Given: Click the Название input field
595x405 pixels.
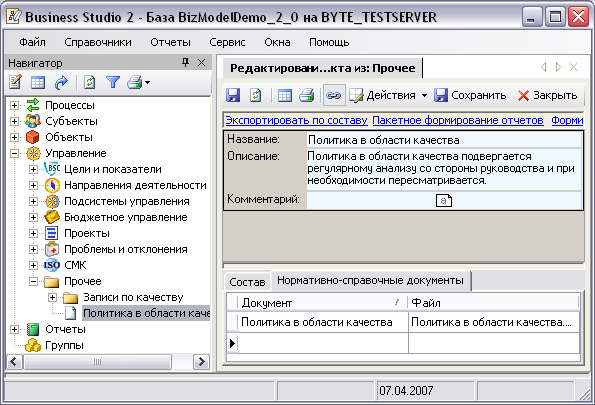Looking at the screenshot, I should pyautogui.click(x=444, y=140).
